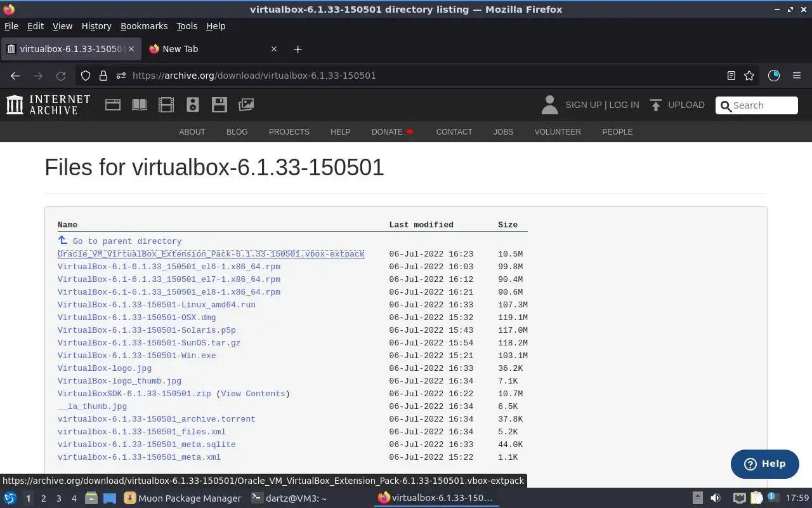The width and height of the screenshot is (812, 508).
Task: Open VirtualBox-logo.jpg
Action: (105, 368)
